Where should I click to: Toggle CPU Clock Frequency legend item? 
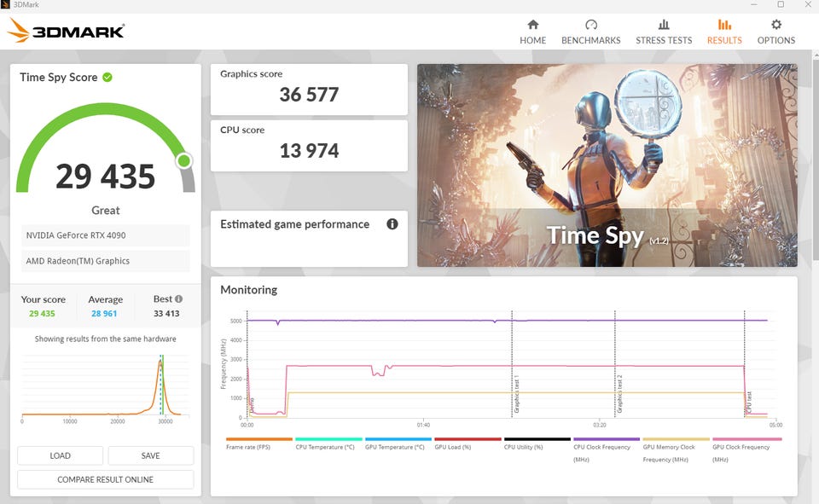pyautogui.click(x=607, y=450)
